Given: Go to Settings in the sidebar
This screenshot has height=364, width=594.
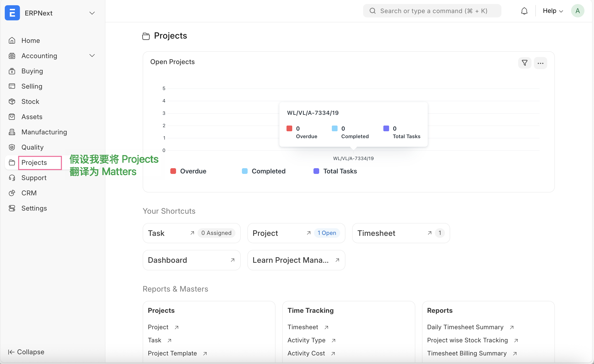Looking at the screenshot, I should click(34, 208).
